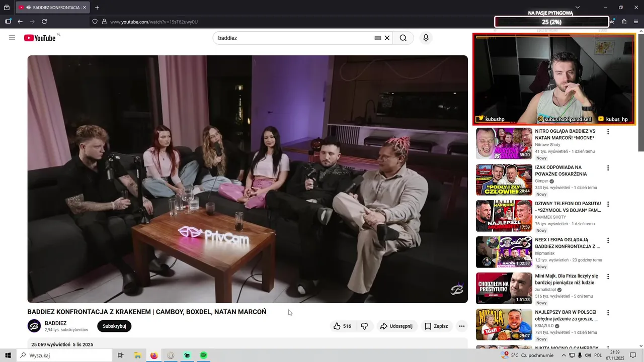Open 'IZAK ODPOWIADA NA' video thumbnail
Image resolution: width=644 pixels, height=362 pixels.
504,179
